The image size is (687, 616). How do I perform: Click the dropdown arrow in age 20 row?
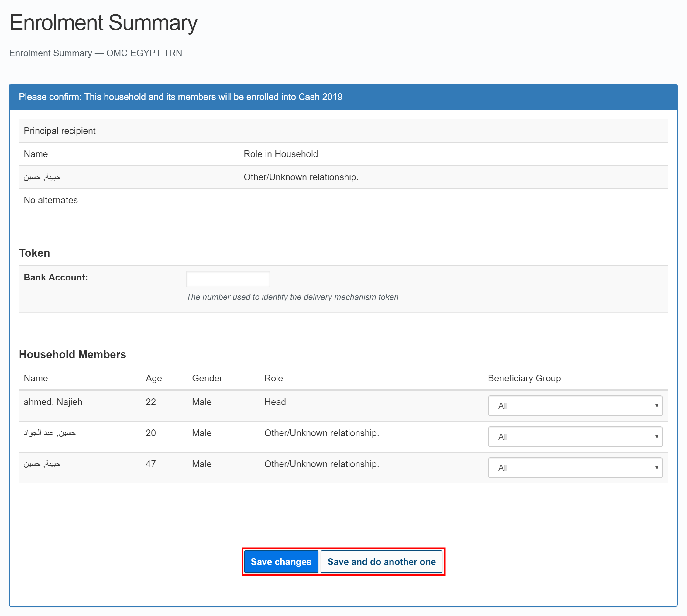tap(656, 437)
